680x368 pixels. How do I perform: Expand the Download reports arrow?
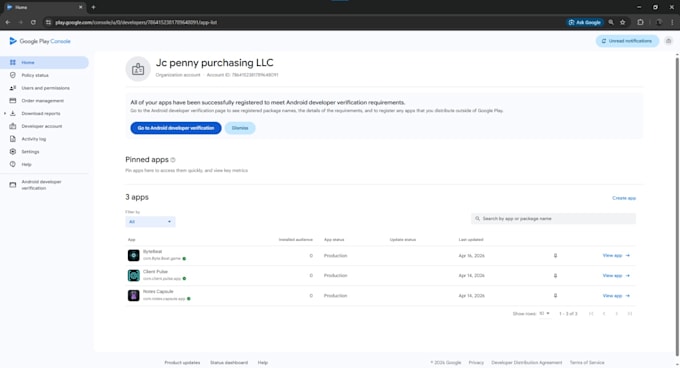[x=5, y=114]
